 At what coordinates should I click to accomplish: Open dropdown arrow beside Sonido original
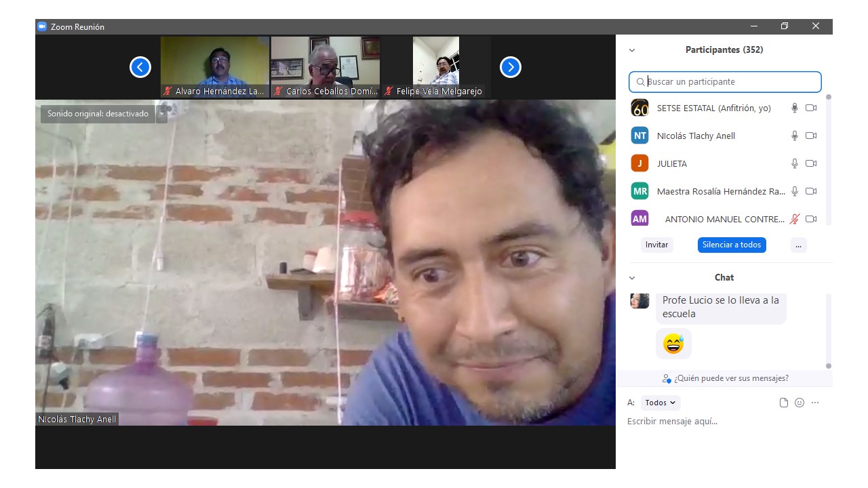[161, 114]
